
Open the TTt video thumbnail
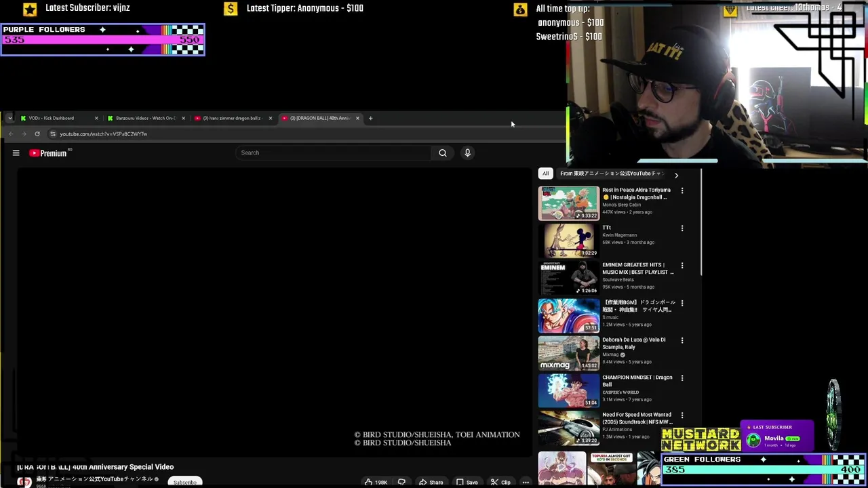pyautogui.click(x=569, y=241)
